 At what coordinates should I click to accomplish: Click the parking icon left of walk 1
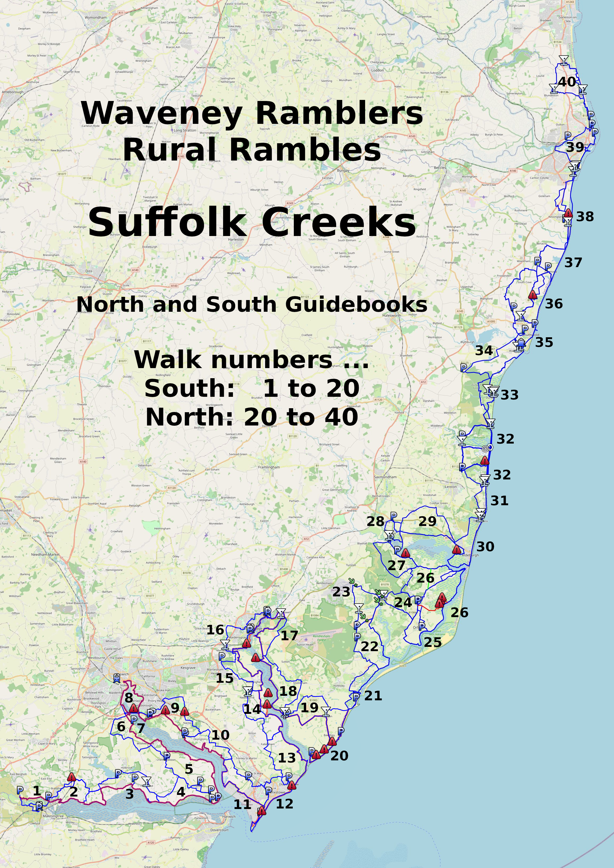[x=20, y=790]
